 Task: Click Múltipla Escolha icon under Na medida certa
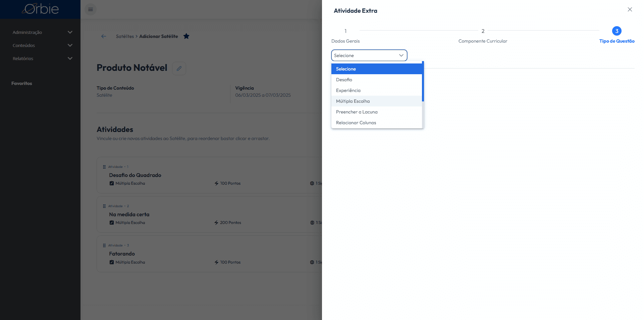pos(112,223)
